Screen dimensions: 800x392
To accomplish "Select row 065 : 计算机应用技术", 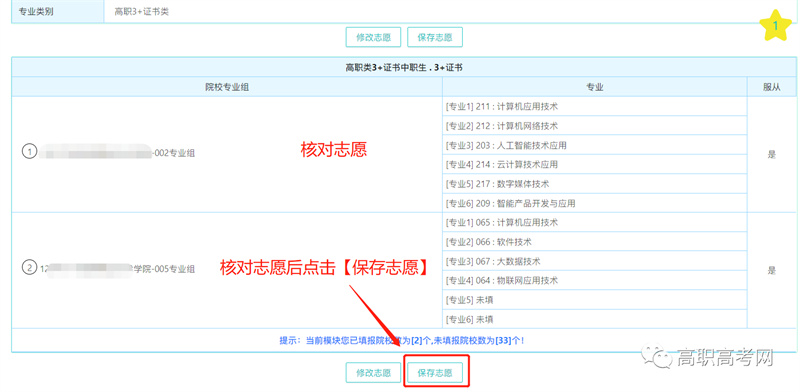I will pos(594,223).
